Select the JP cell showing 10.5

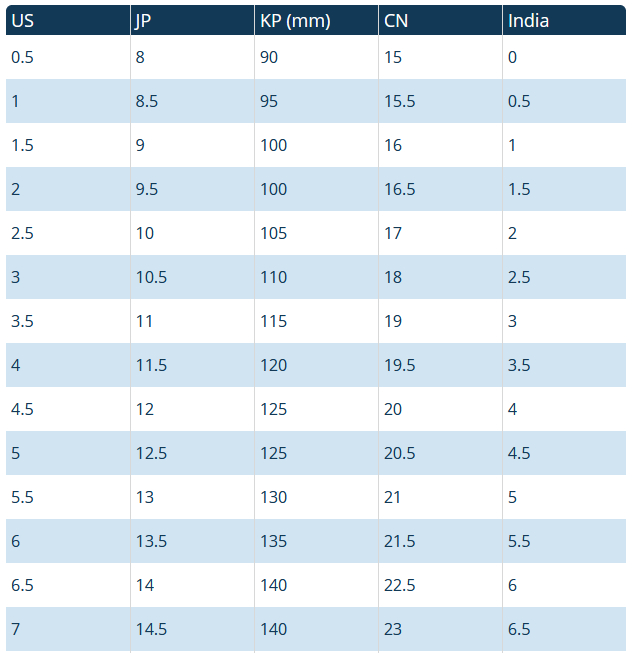click(151, 277)
